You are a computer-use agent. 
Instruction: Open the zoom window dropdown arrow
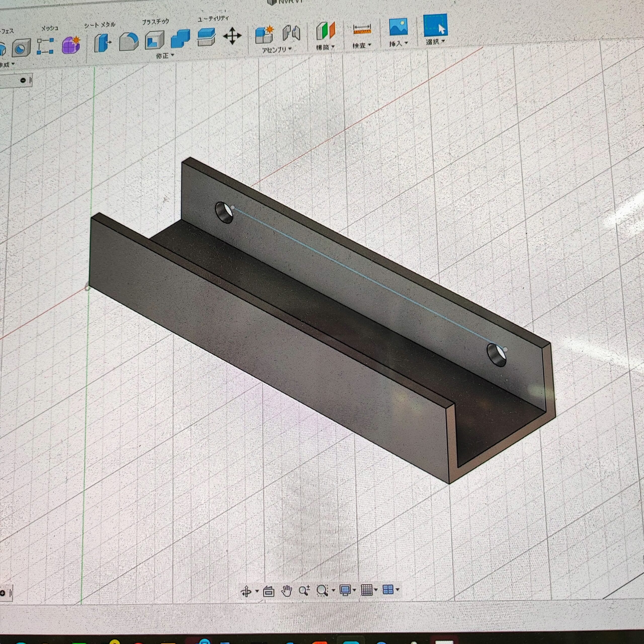tap(333, 590)
